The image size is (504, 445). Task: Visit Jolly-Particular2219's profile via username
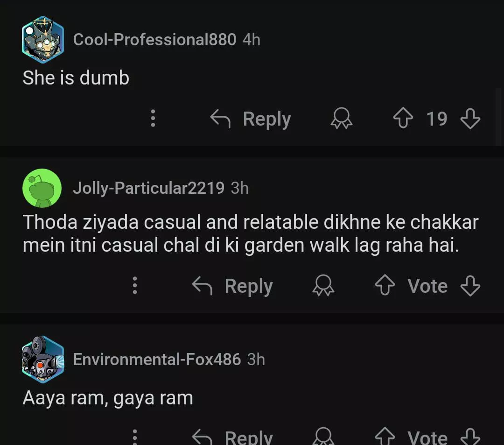point(148,188)
